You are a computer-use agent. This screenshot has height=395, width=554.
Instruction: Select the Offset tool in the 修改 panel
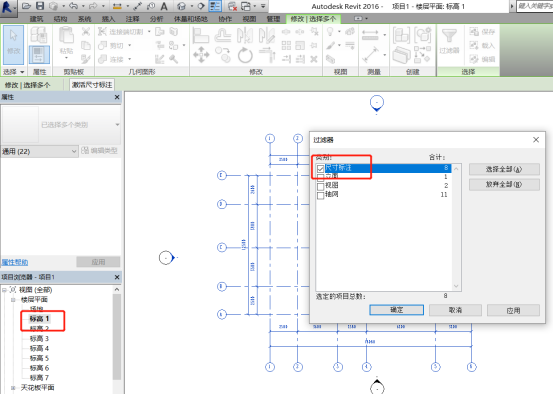click(x=223, y=36)
